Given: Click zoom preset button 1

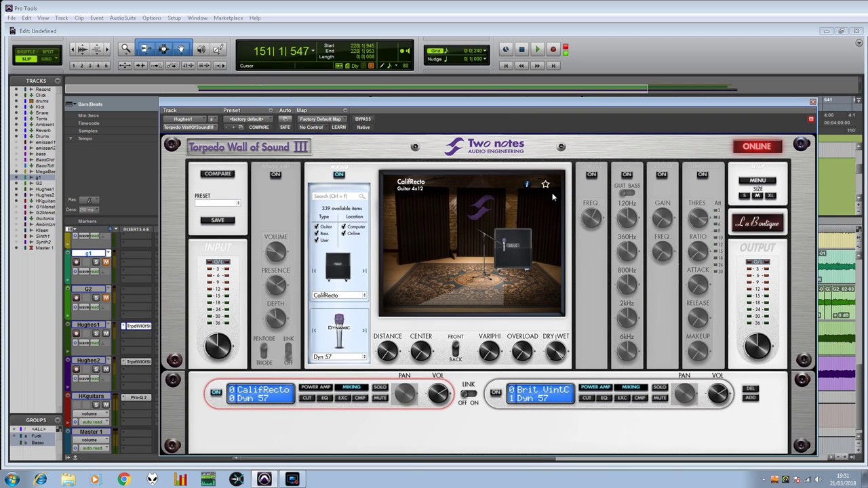Looking at the screenshot, I should point(73,66).
